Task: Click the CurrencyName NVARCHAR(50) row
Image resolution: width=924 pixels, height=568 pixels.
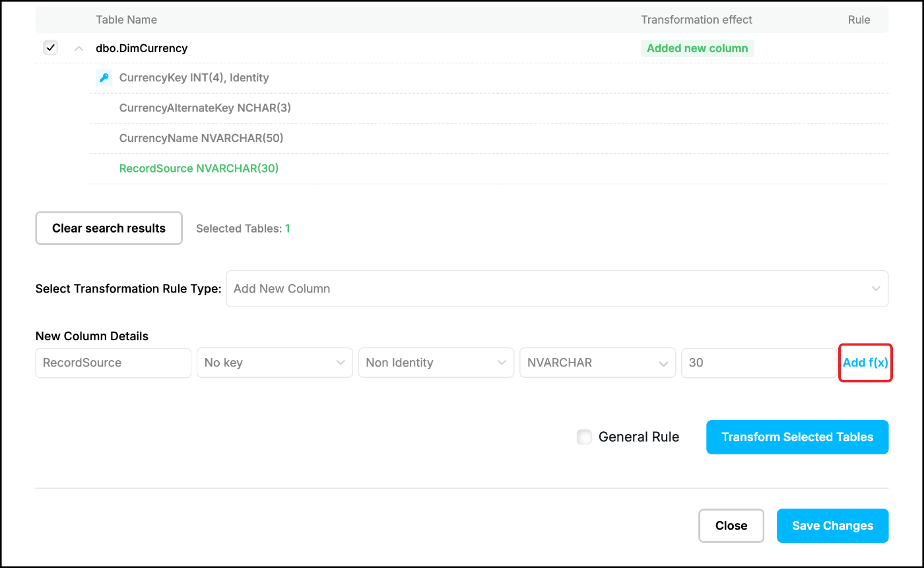Action: point(489,138)
